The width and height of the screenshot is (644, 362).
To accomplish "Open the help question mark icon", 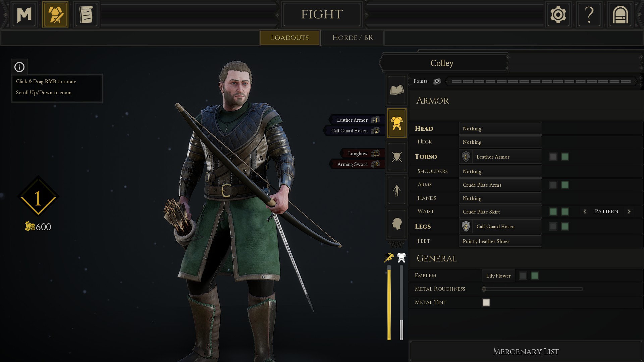I will (589, 14).
